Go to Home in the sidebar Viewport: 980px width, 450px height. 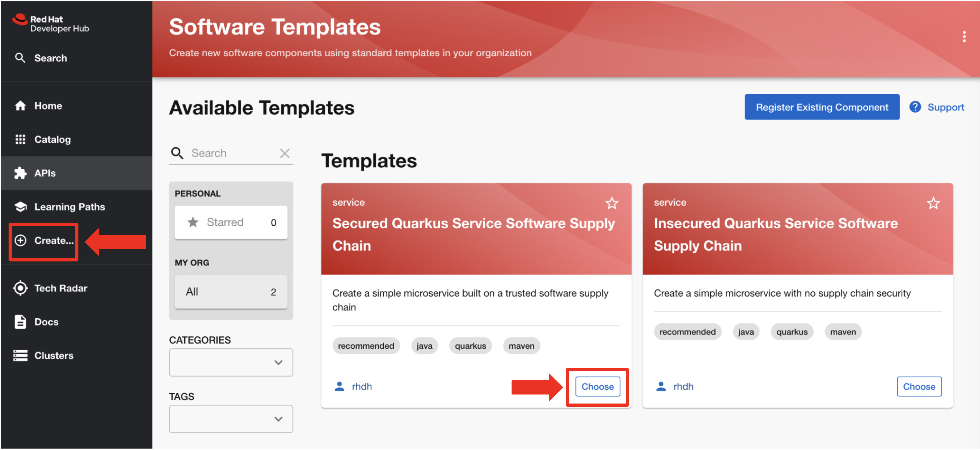[x=76, y=106]
